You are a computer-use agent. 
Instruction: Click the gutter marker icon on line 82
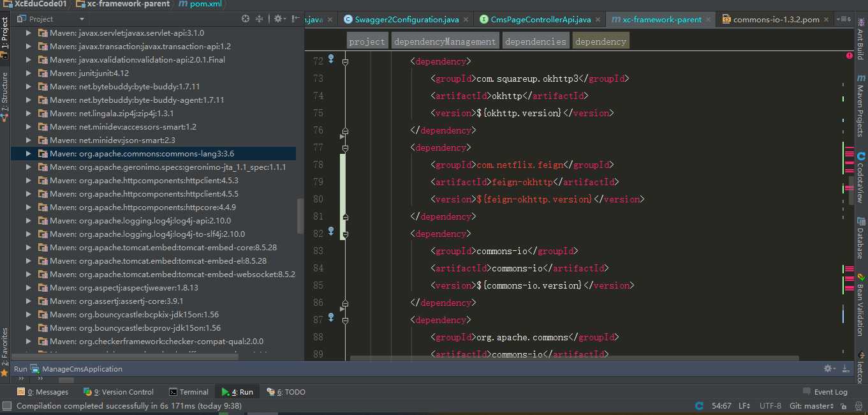(x=330, y=231)
